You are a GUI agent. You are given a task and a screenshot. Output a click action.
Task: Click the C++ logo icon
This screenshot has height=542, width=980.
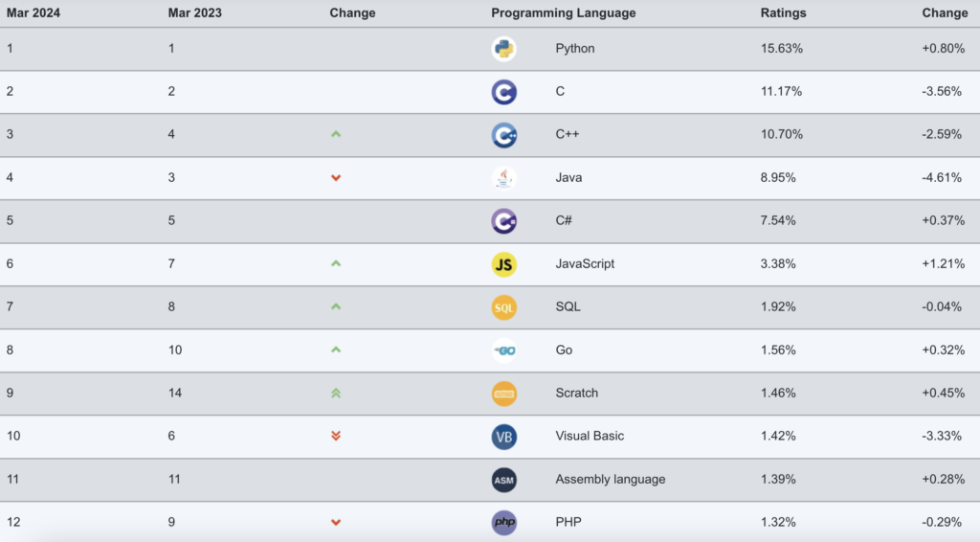(x=503, y=135)
